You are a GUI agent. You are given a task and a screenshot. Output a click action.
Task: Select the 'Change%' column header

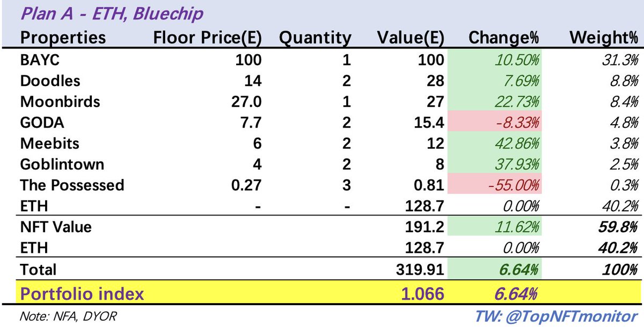coord(504,38)
